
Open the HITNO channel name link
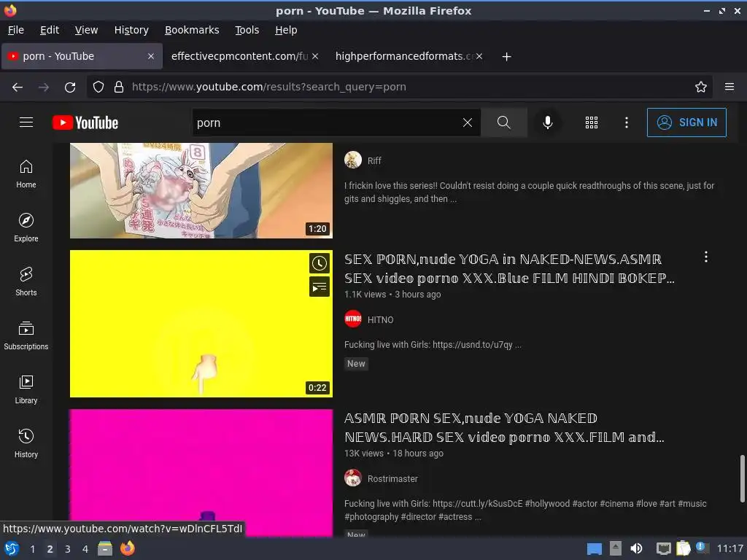pyautogui.click(x=380, y=320)
